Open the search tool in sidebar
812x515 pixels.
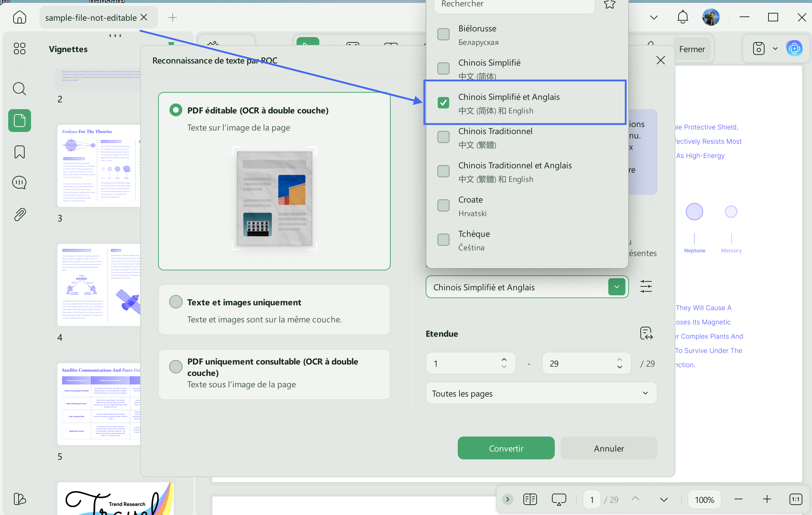coord(20,88)
